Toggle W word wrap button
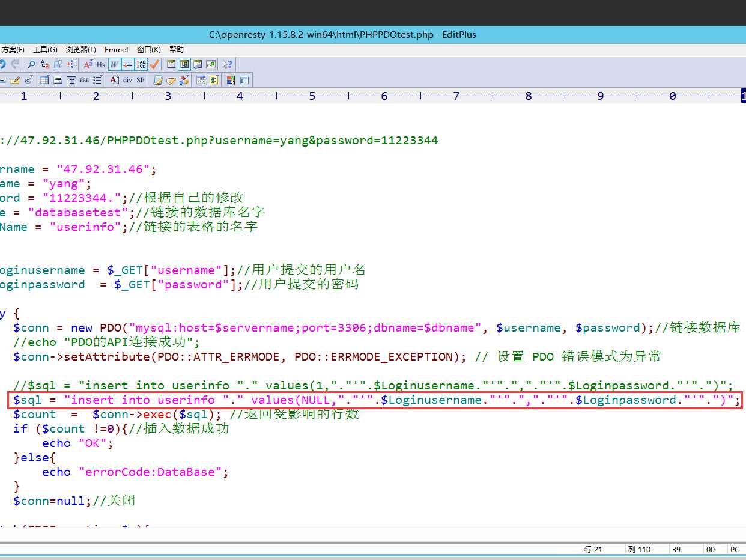 (x=114, y=64)
